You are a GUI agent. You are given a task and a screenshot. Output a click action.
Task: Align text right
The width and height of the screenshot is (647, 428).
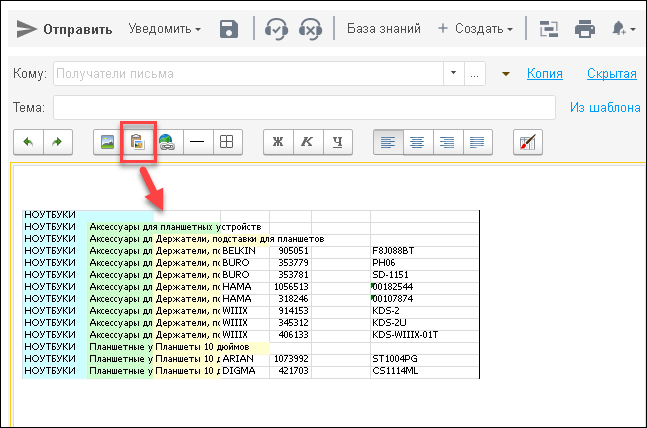pos(448,142)
